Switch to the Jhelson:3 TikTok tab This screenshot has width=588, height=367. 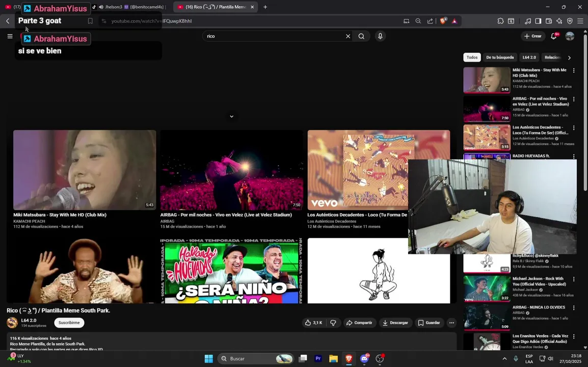coord(128,7)
